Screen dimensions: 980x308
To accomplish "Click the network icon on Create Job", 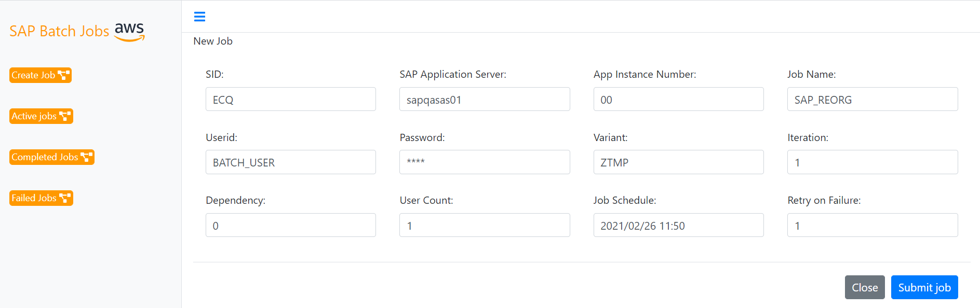I will (x=63, y=75).
